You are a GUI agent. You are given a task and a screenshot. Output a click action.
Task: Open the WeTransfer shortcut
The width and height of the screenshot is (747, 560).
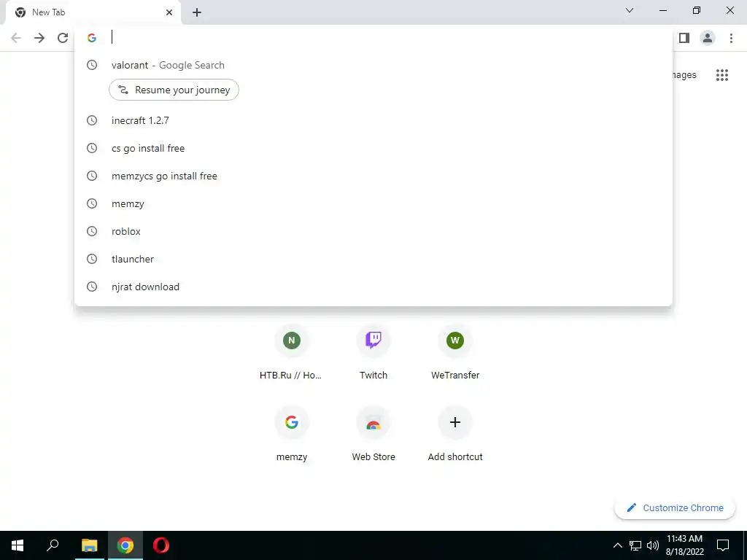pos(455,353)
